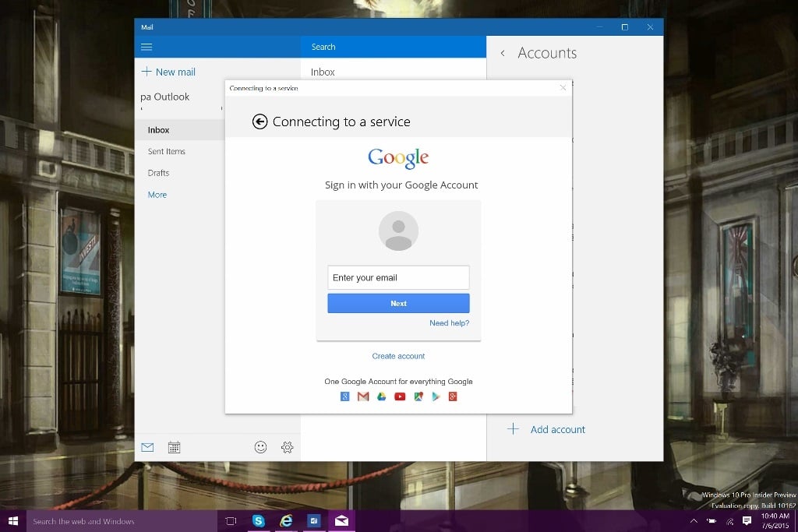798x532 pixels.
Task: Maximize the Mail window
Action: point(625,27)
